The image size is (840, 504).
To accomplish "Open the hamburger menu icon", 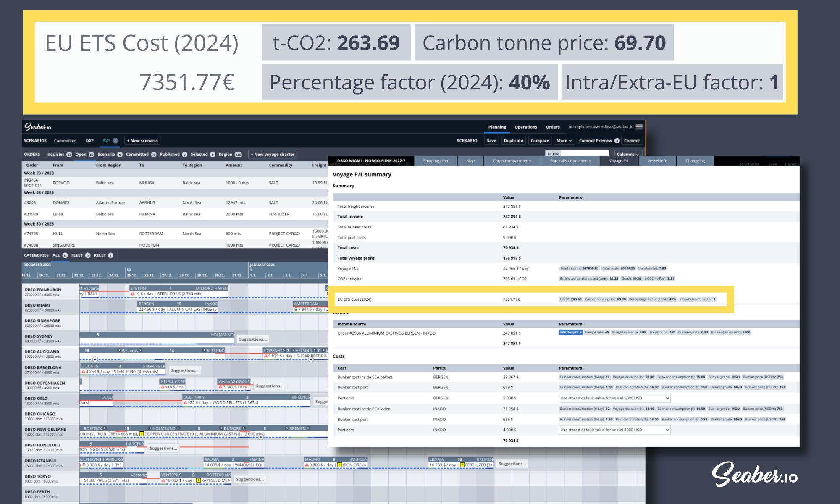I will click(x=639, y=127).
